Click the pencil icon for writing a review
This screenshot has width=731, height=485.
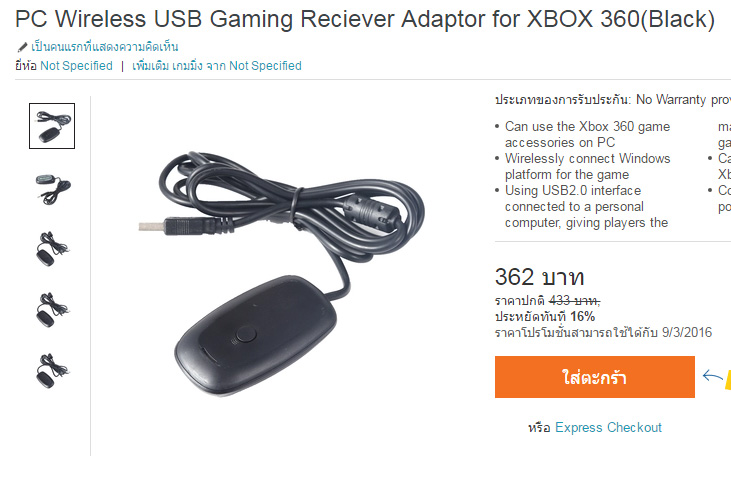pos(22,47)
